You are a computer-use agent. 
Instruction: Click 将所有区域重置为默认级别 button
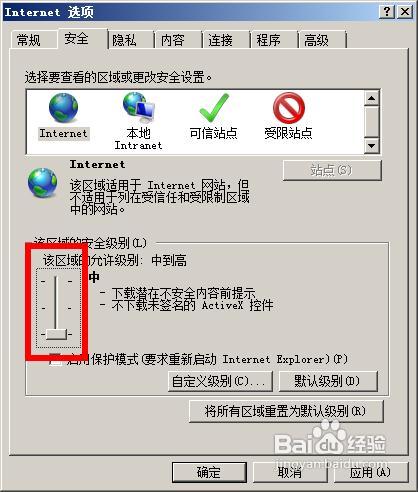pos(286,411)
